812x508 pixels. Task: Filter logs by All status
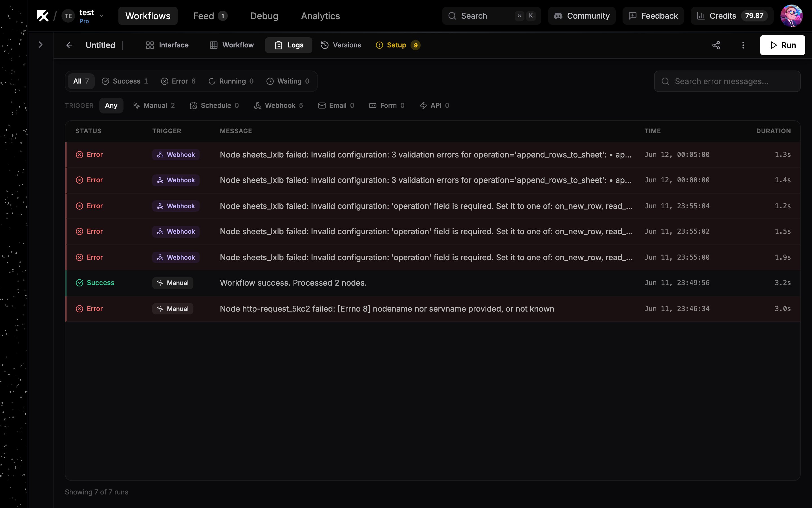[81, 81]
